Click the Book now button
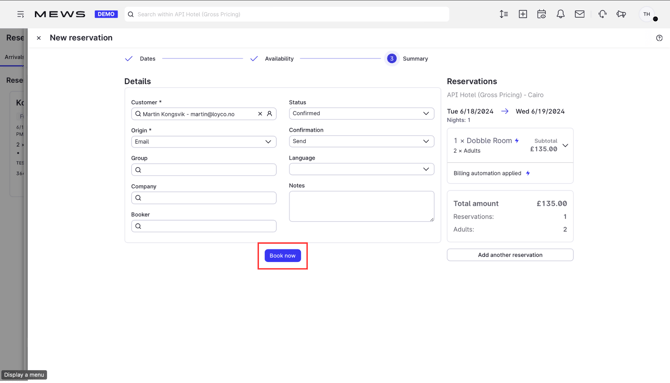Viewport: 670px width, 383px height. point(282,256)
